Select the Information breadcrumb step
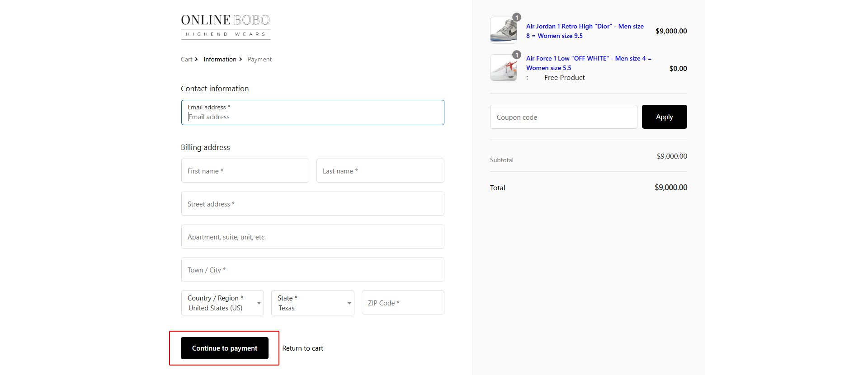Viewport: 868px width, 375px height. pyautogui.click(x=220, y=59)
